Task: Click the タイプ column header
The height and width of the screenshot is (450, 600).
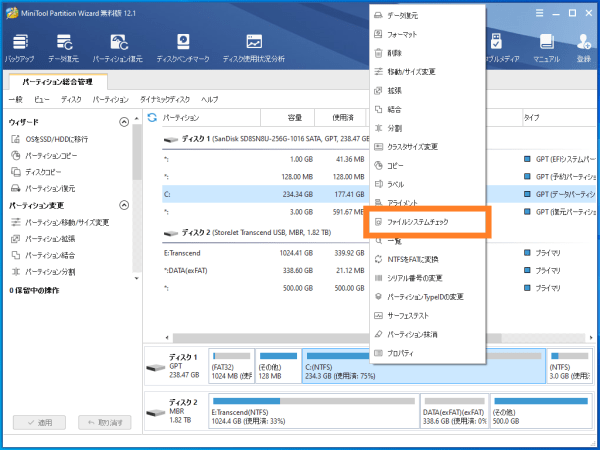Action: (559, 117)
